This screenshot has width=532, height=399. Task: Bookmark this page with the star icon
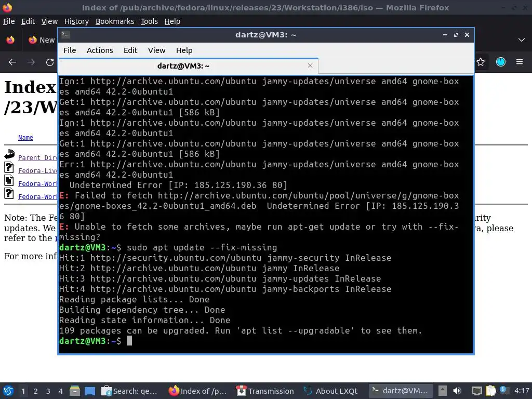(x=481, y=62)
